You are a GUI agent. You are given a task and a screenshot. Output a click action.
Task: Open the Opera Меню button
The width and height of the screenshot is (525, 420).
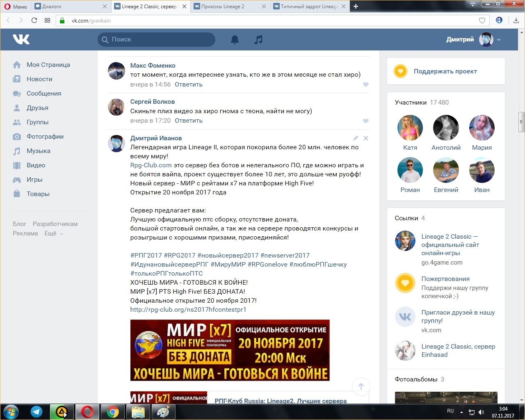pyautogui.click(x=16, y=6)
